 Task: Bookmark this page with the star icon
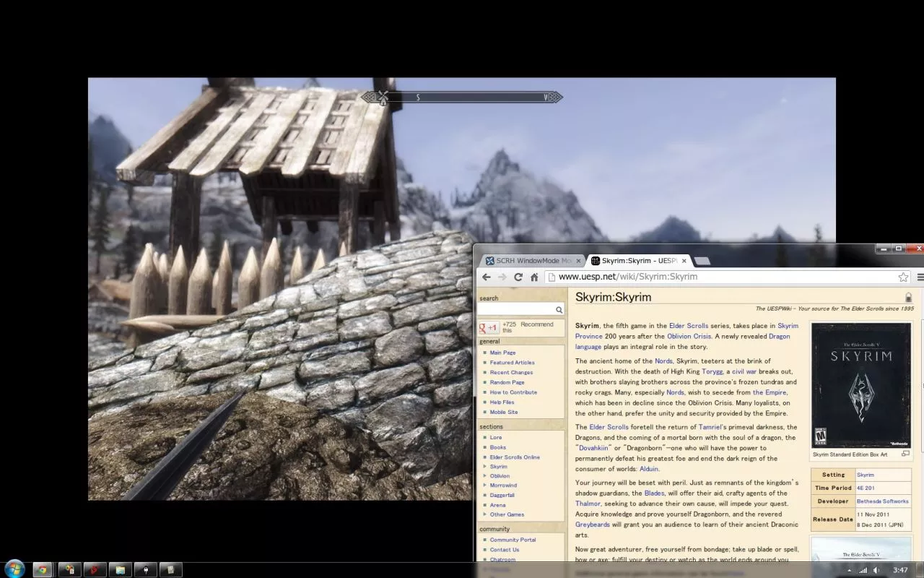pyautogui.click(x=903, y=277)
